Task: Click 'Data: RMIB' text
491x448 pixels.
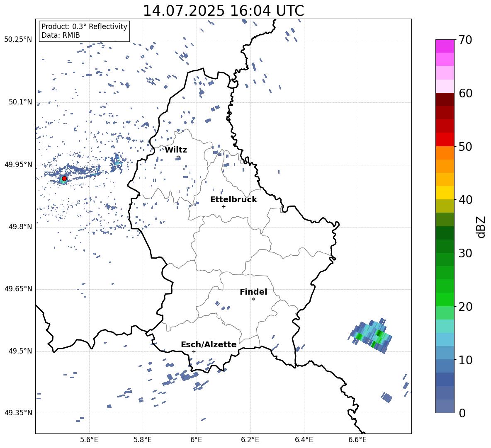Action: [61, 35]
